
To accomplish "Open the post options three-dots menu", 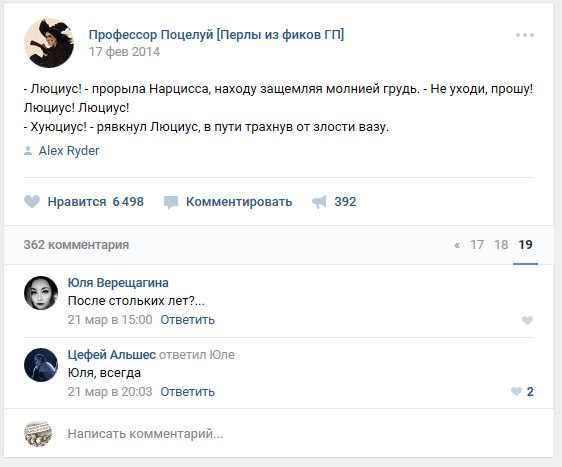I will click(x=525, y=35).
